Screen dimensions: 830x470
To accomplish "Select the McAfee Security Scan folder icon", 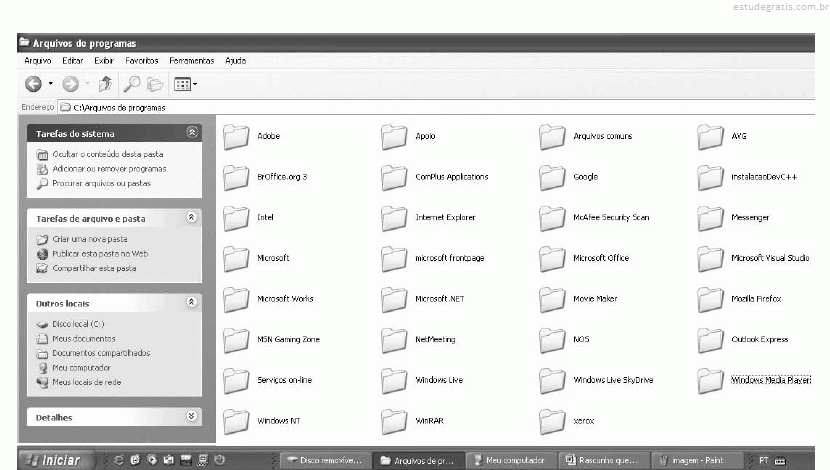I will click(x=552, y=218).
